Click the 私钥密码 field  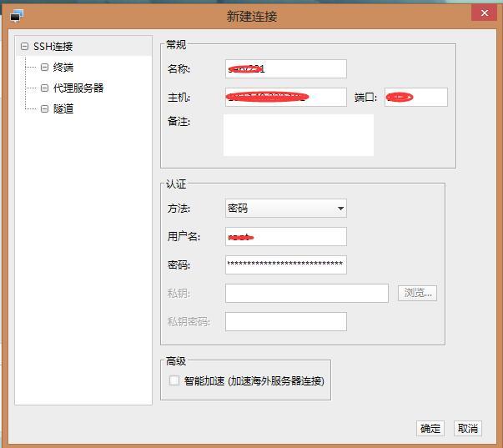point(286,321)
